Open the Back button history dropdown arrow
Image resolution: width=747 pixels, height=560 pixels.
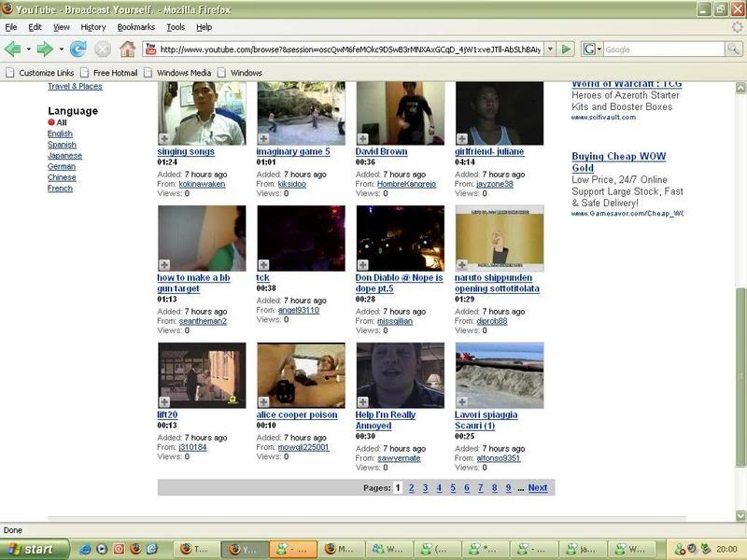click(29, 49)
